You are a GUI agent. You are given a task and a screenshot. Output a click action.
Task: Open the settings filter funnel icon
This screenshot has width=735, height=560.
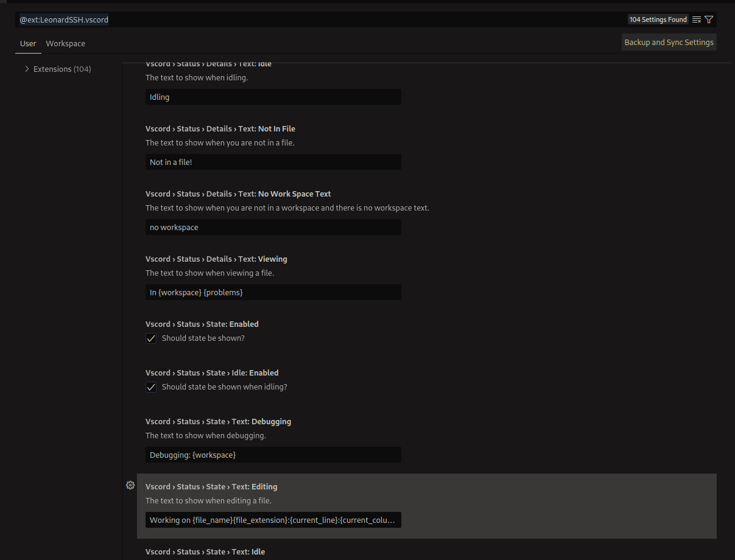coord(709,19)
